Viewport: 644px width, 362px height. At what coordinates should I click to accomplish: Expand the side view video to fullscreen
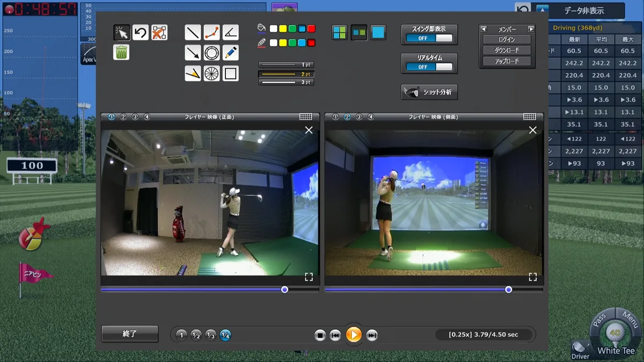click(x=532, y=277)
